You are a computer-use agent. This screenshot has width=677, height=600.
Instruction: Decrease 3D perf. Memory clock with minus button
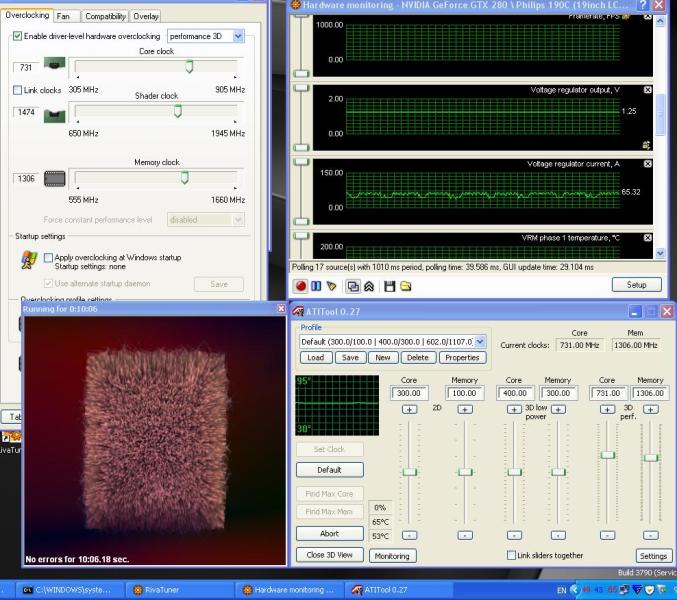tap(651, 535)
